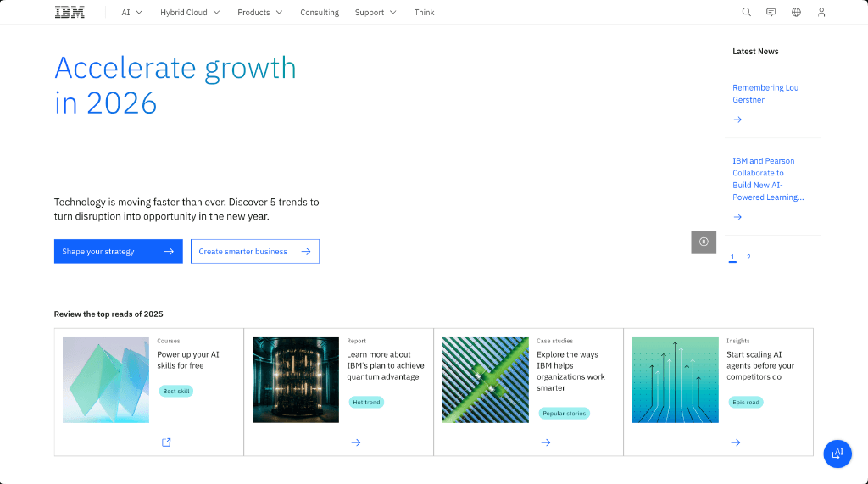Select news slide 1 indicator
Screen dimensions: 868x484
point(732,257)
